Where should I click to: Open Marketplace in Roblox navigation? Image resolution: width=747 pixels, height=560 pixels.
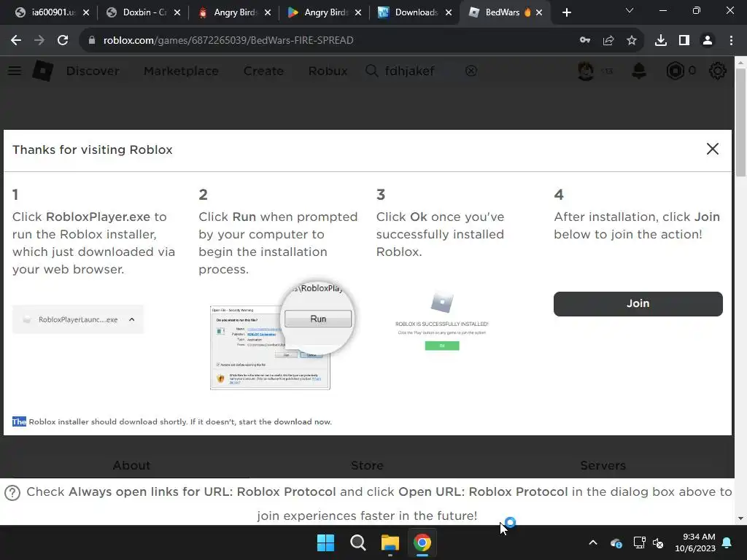181,71
